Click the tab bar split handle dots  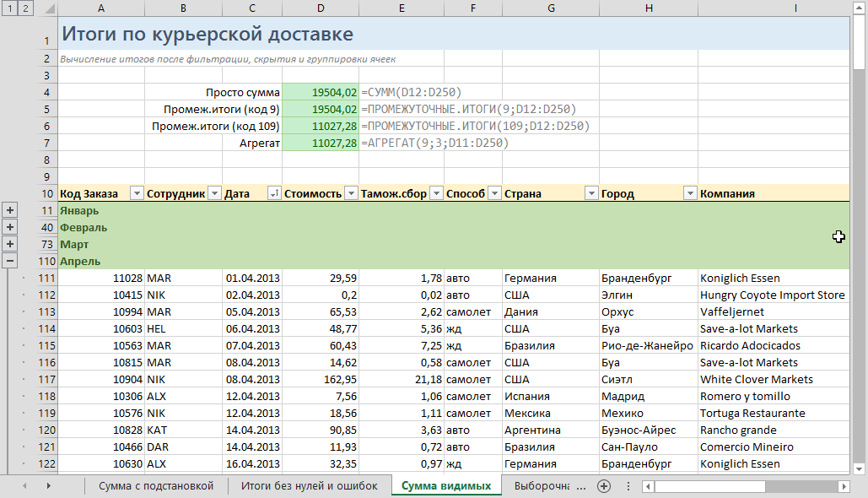628,486
